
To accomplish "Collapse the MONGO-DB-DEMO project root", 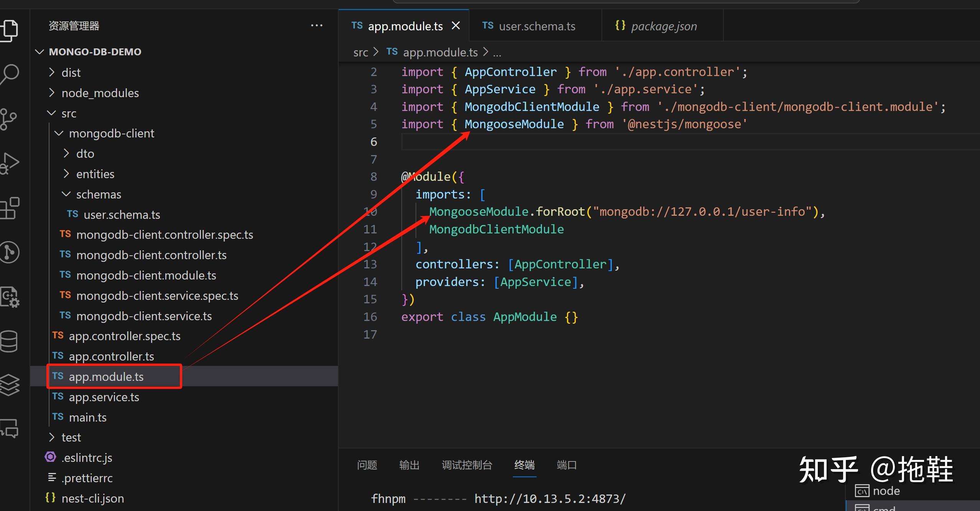I will click(x=95, y=52).
